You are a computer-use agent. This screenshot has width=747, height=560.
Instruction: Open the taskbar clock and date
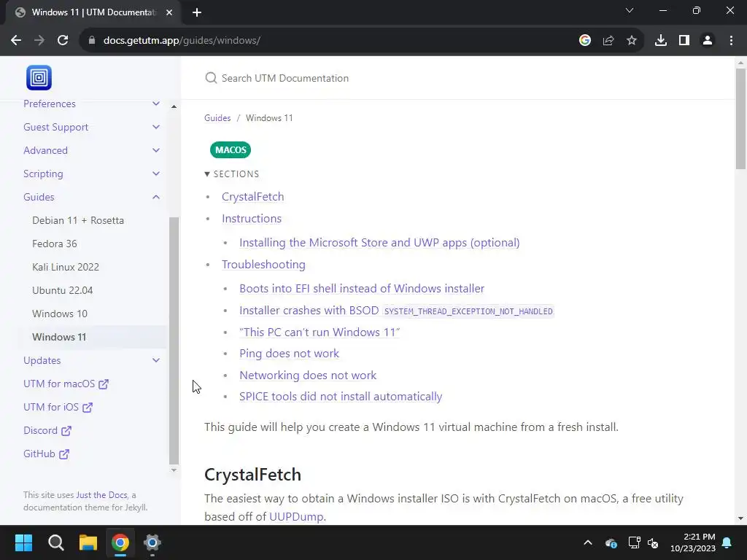pos(693,542)
